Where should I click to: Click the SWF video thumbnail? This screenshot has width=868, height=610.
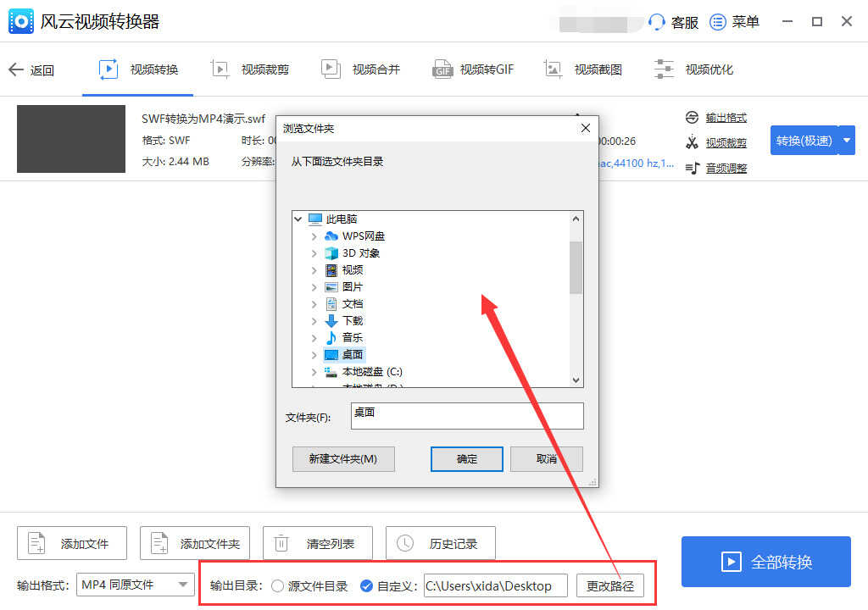point(71,139)
